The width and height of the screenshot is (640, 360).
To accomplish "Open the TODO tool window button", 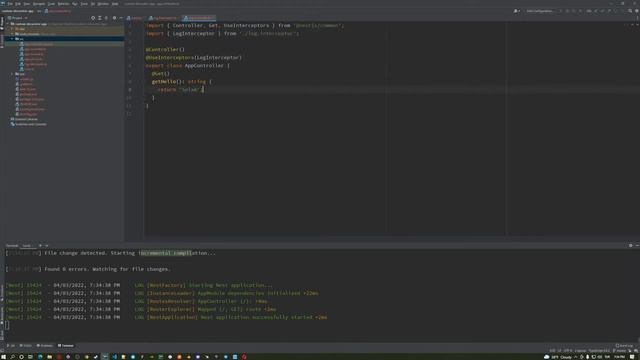I will (26, 346).
